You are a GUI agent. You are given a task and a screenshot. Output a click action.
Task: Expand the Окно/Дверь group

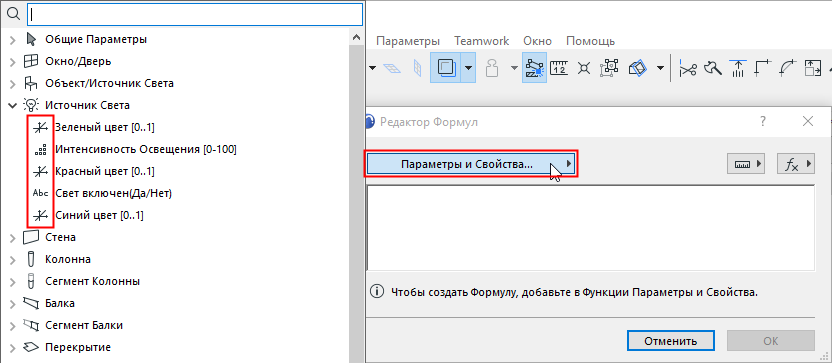(13, 62)
